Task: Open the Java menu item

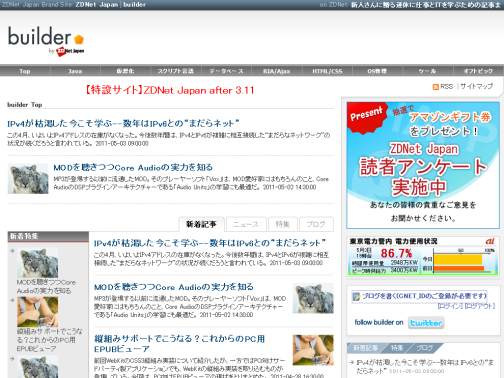Action: [75, 71]
